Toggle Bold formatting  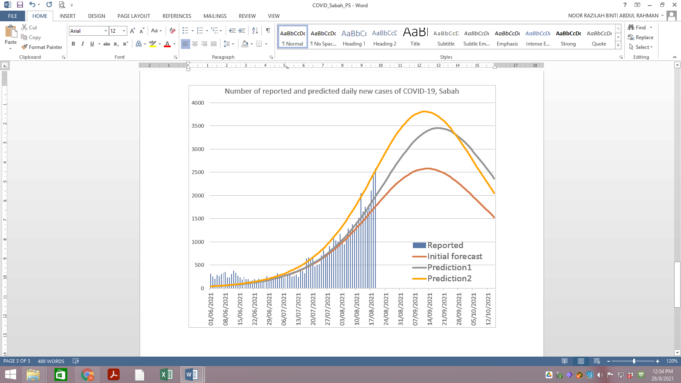click(73, 44)
